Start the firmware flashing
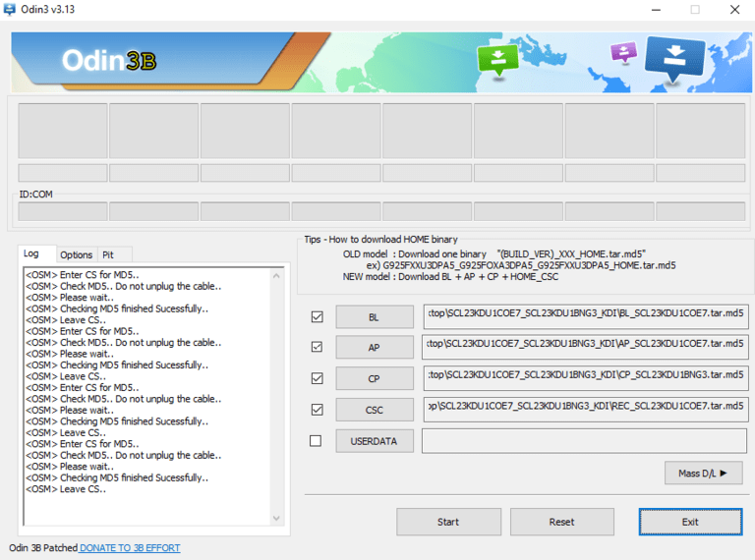 coord(448,522)
